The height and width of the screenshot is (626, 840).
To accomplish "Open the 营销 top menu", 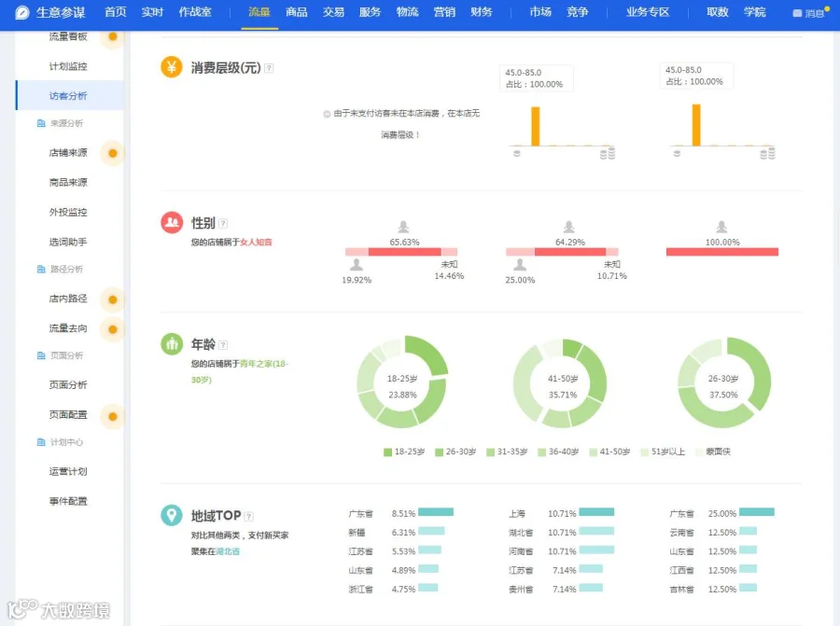I will 444,12.
